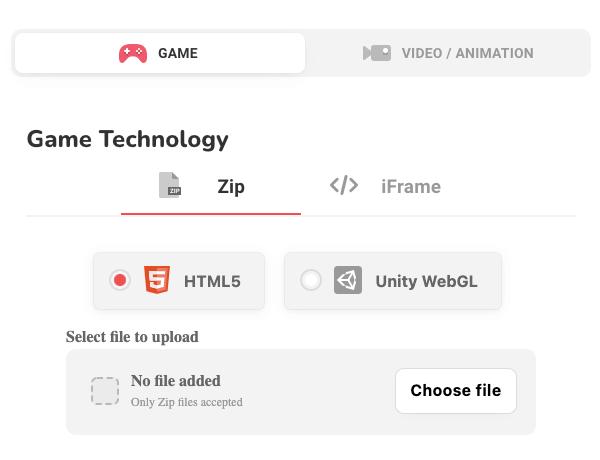This screenshot has width=600, height=460.
Task: Switch to the GAME tab label
Action: 178,53
